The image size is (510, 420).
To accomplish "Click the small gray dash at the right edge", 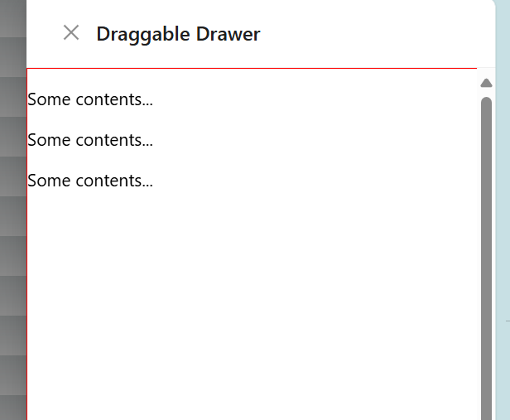I will (508, 321).
